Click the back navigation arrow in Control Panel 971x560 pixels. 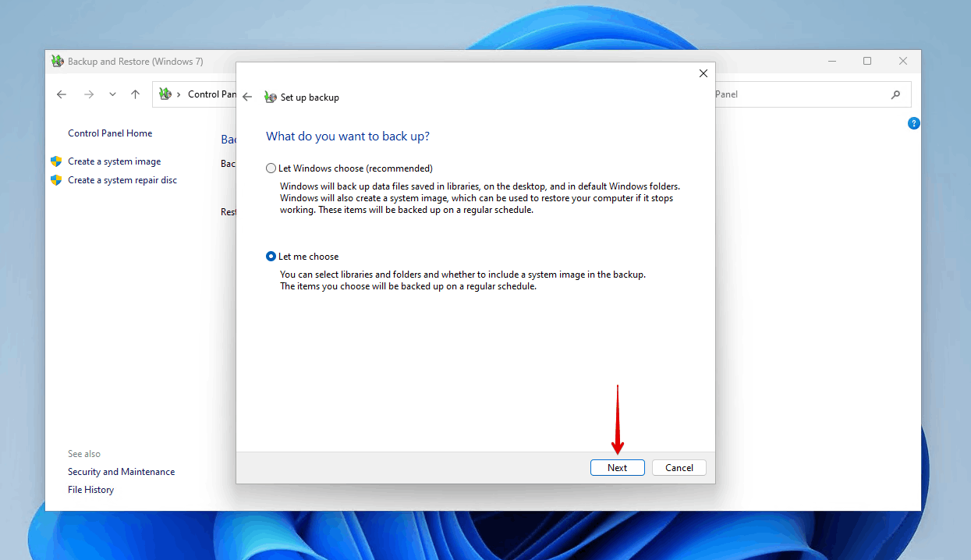(61, 94)
